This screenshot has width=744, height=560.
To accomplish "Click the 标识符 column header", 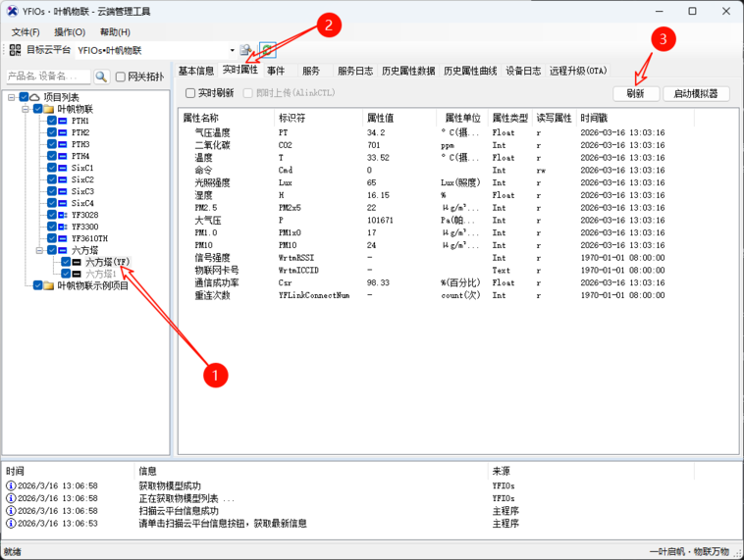I will pos(318,118).
